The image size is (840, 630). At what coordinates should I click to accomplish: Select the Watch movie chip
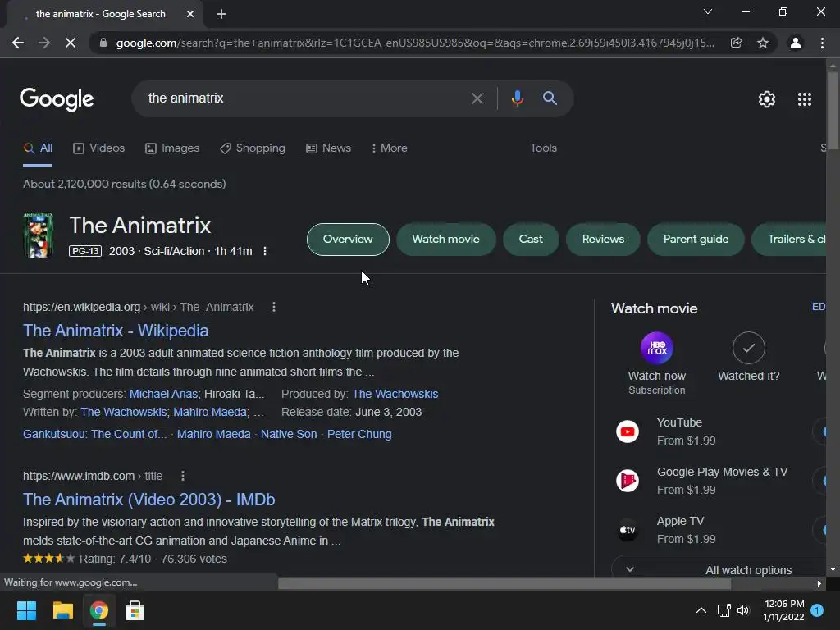coord(445,240)
